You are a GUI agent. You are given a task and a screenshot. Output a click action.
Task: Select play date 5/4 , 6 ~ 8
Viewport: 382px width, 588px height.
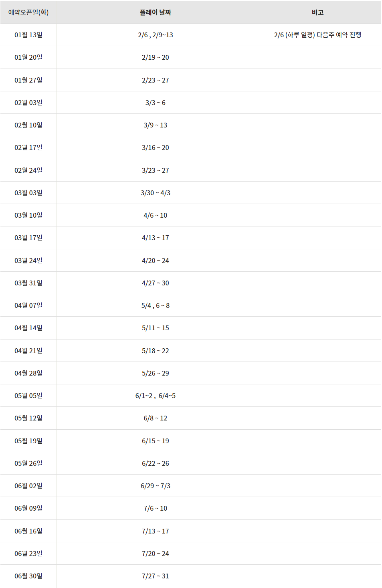pos(155,305)
